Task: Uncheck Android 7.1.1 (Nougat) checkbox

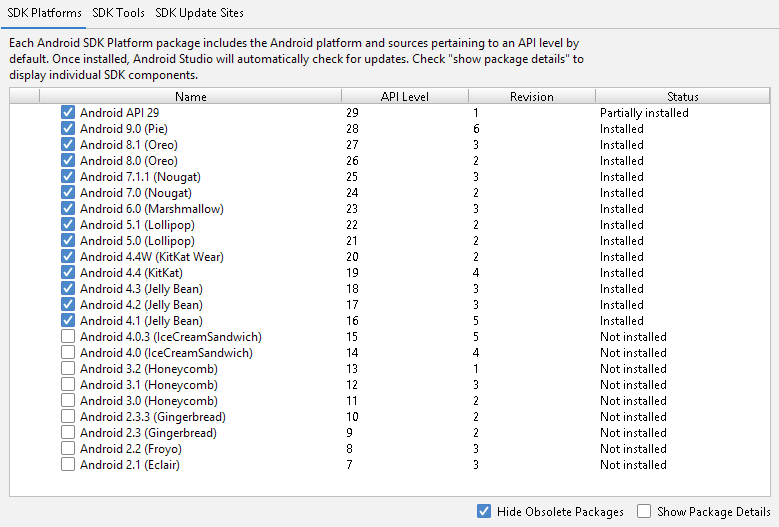Action: point(68,176)
